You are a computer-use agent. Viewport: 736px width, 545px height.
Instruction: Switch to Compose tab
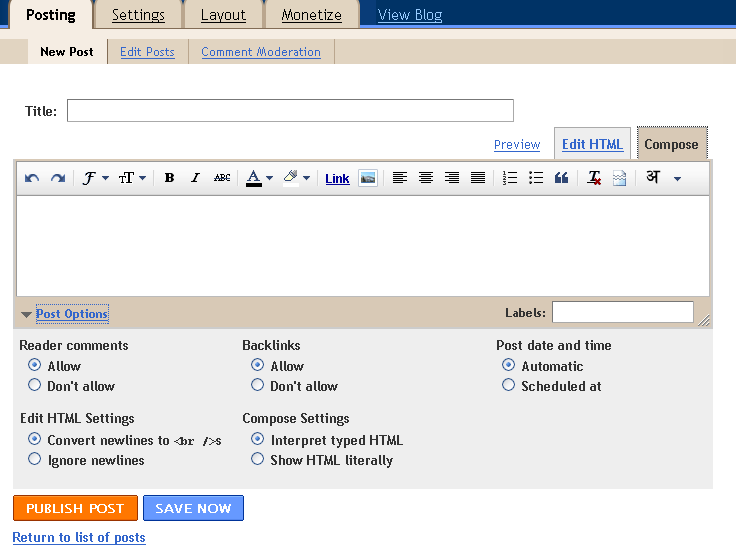point(671,144)
